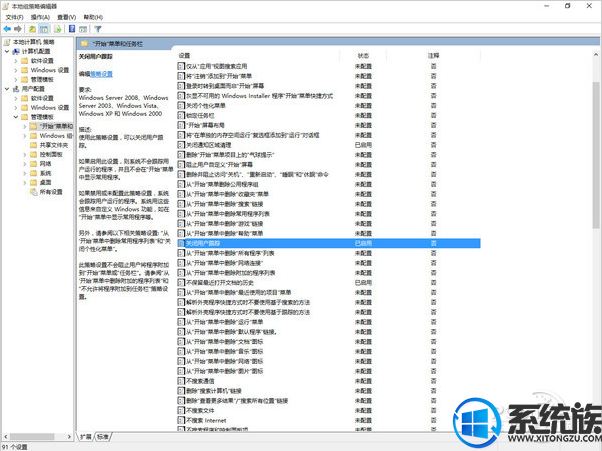Select the "开始"屏幕布局 policy
The image size is (602, 451).
(205, 125)
